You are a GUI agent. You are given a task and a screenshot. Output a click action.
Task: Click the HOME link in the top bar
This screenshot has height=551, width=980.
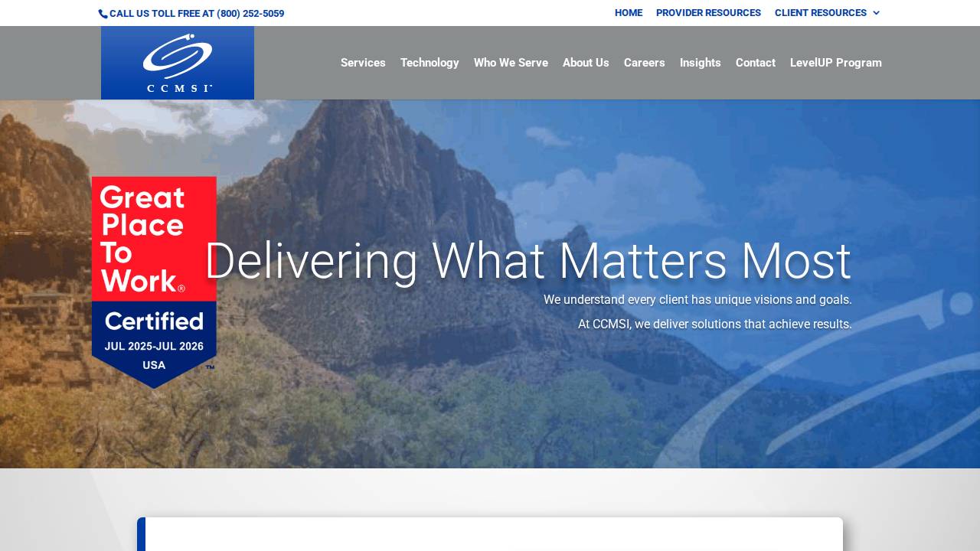629,13
